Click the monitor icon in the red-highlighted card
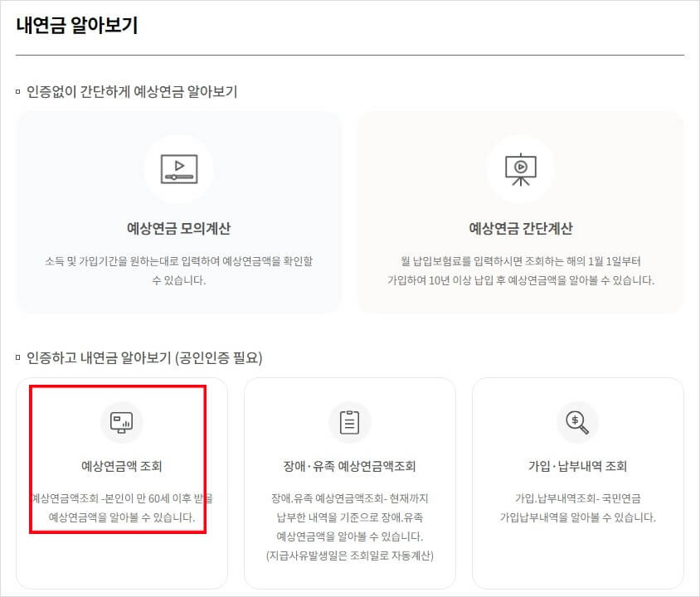The height and width of the screenshot is (597, 700). (x=121, y=422)
